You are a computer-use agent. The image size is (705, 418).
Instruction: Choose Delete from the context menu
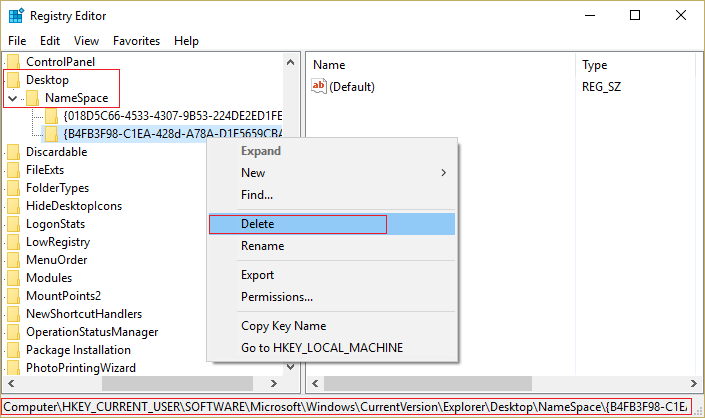tap(257, 224)
